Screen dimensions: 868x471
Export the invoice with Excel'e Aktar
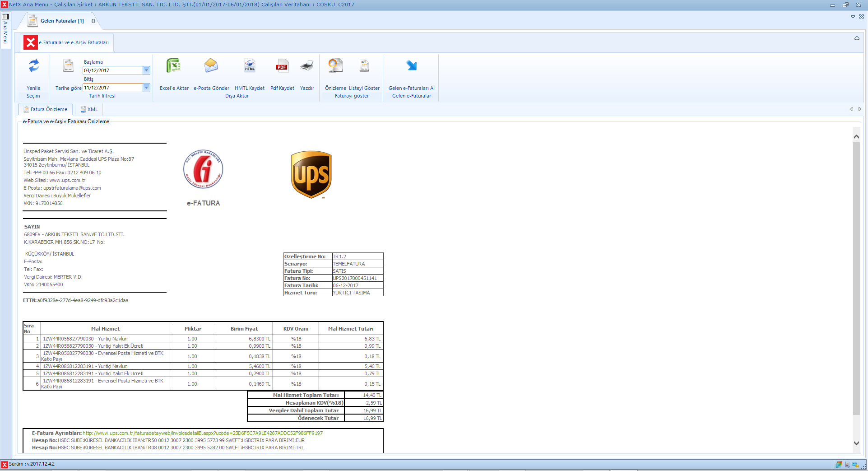[x=174, y=66]
